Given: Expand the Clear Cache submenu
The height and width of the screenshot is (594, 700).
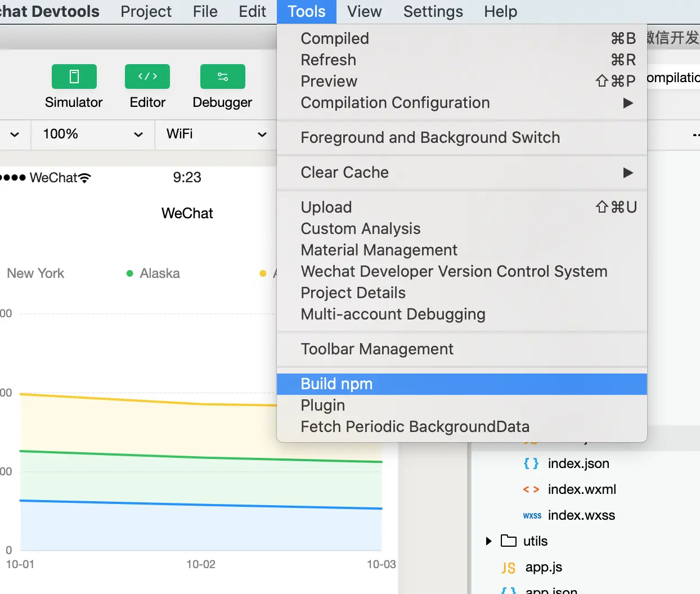Looking at the screenshot, I should pyautogui.click(x=462, y=172).
